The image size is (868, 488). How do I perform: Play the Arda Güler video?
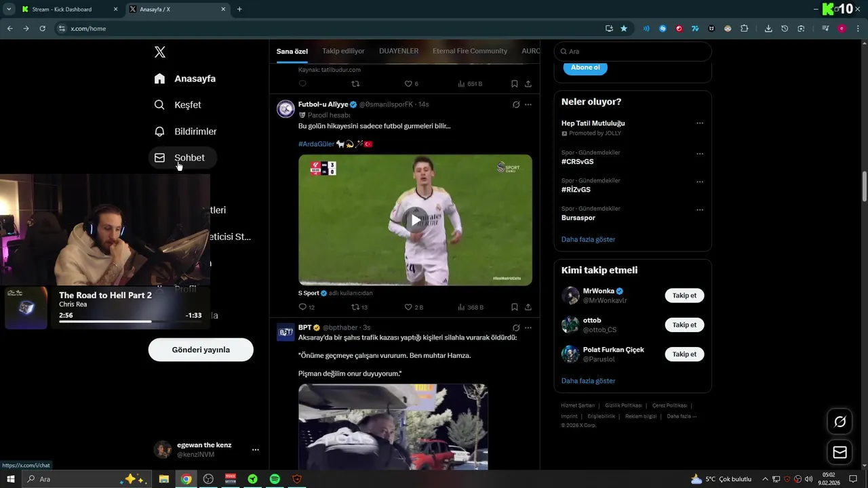click(x=415, y=220)
